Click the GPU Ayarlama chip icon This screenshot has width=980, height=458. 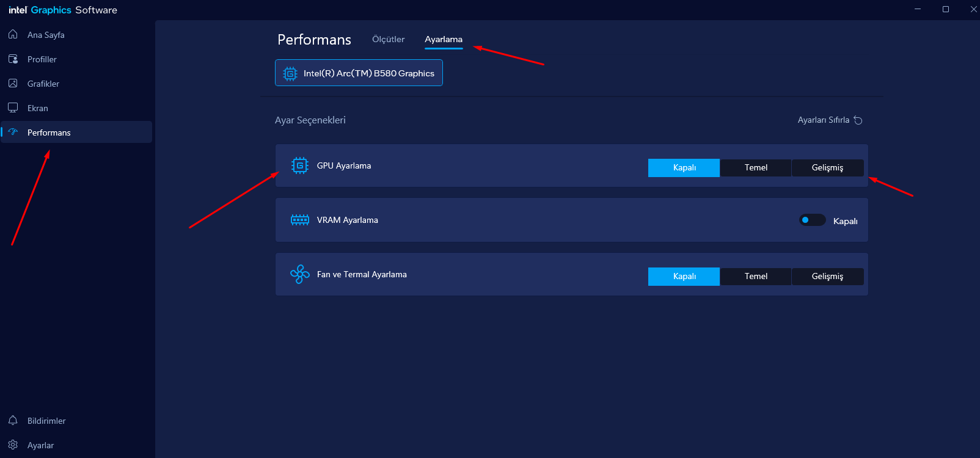(300, 165)
